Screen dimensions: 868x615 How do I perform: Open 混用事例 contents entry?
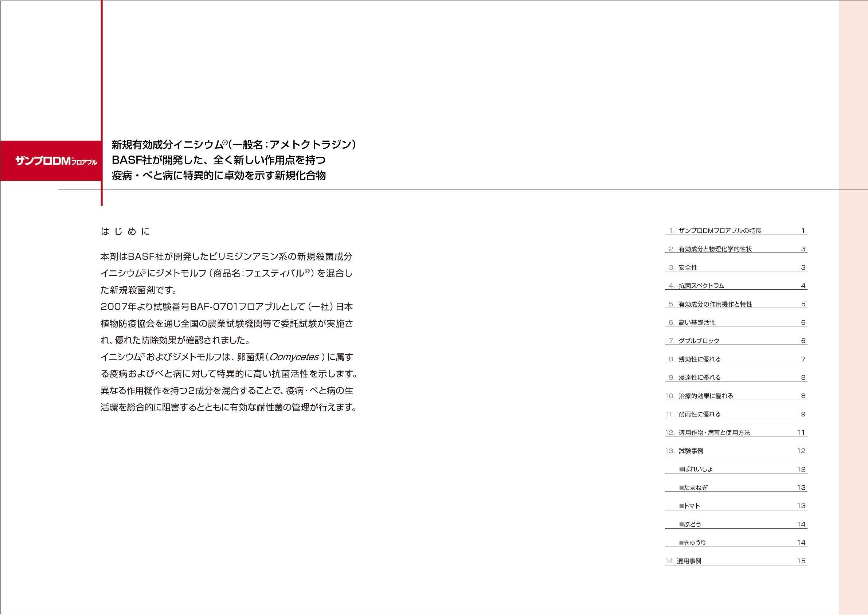[689, 561]
